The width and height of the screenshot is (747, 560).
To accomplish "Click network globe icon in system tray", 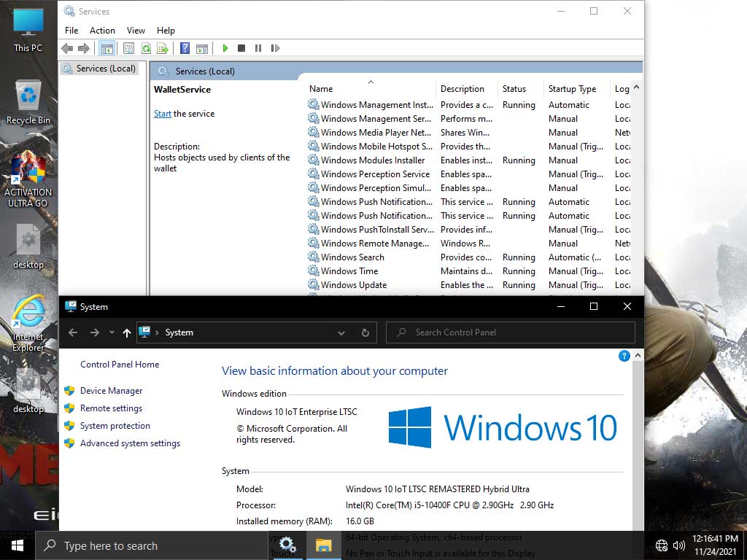I will click(x=661, y=545).
